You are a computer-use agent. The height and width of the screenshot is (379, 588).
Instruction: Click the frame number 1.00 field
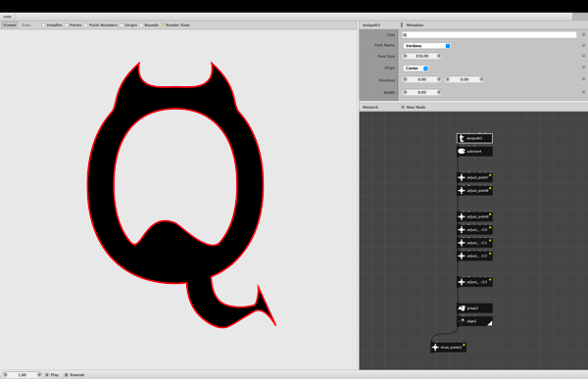(x=23, y=374)
